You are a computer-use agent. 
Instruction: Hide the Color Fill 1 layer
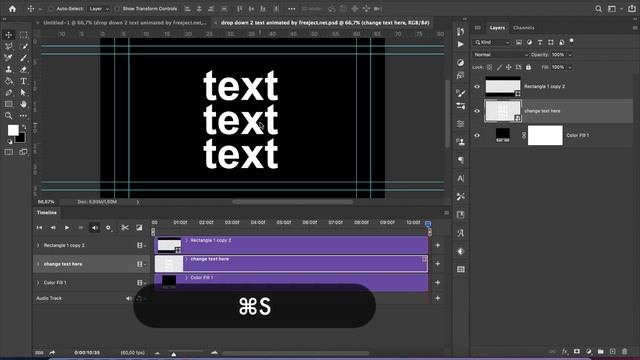coord(477,136)
